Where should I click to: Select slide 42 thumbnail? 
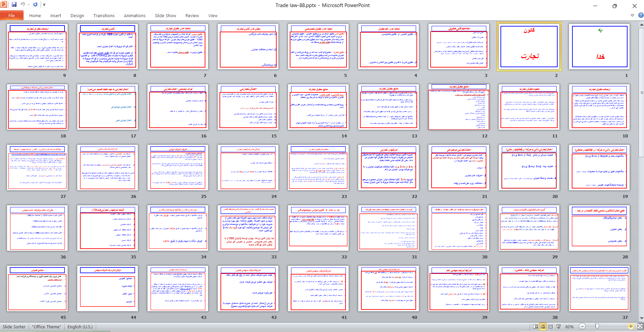coord(248,289)
